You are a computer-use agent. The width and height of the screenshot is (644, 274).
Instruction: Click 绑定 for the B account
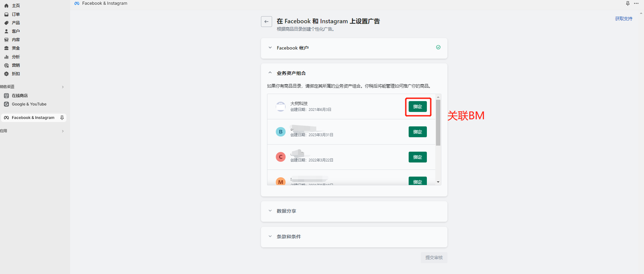click(418, 132)
